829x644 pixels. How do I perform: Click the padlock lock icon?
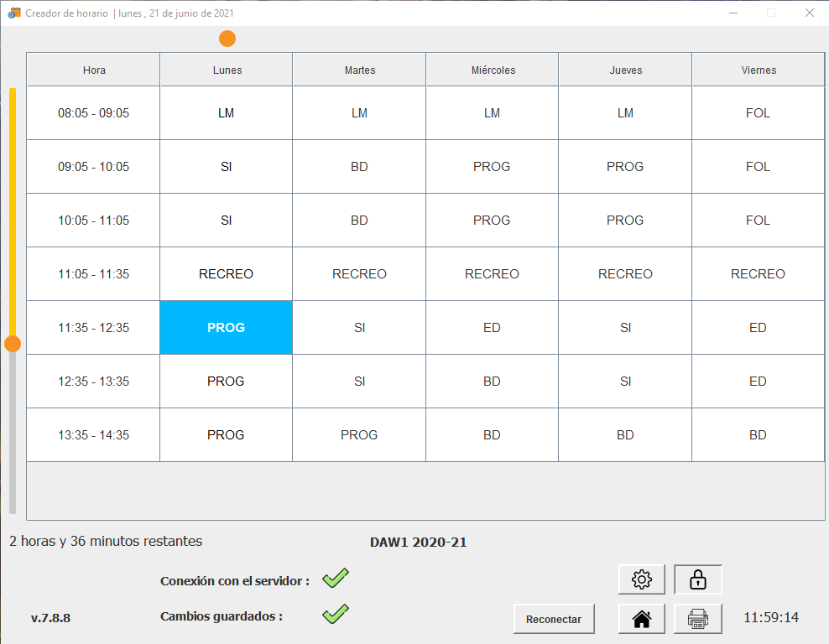pyautogui.click(x=697, y=579)
